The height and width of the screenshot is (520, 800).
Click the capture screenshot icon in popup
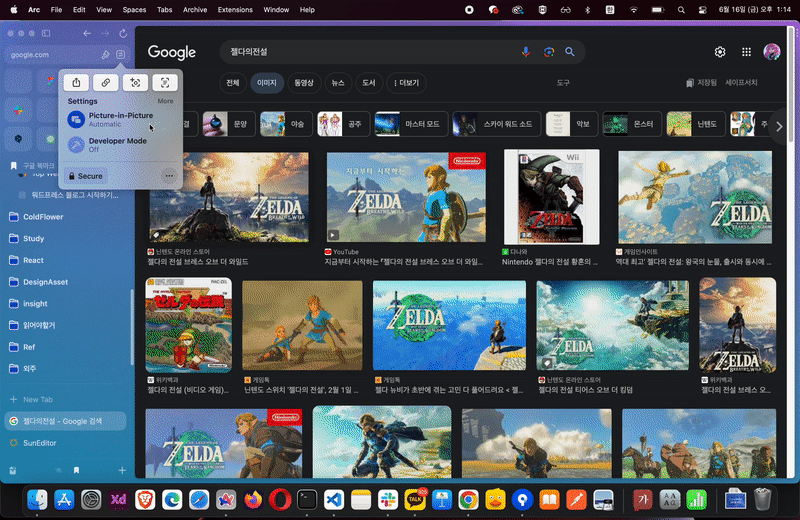coord(135,83)
